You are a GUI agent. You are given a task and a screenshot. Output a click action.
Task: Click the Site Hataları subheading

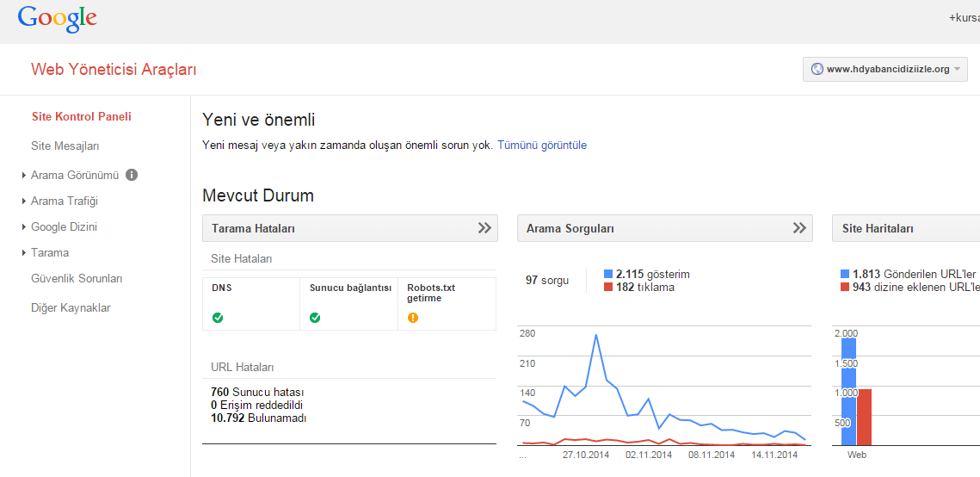point(241,259)
